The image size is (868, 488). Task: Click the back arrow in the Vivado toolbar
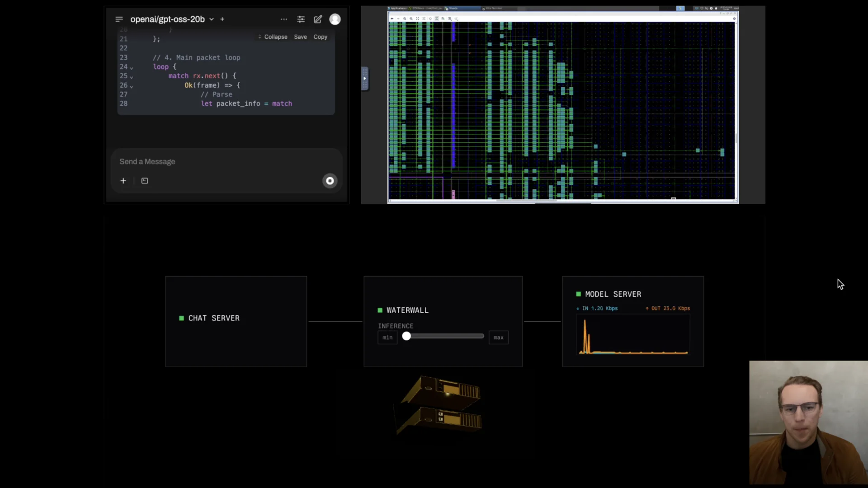(392, 19)
